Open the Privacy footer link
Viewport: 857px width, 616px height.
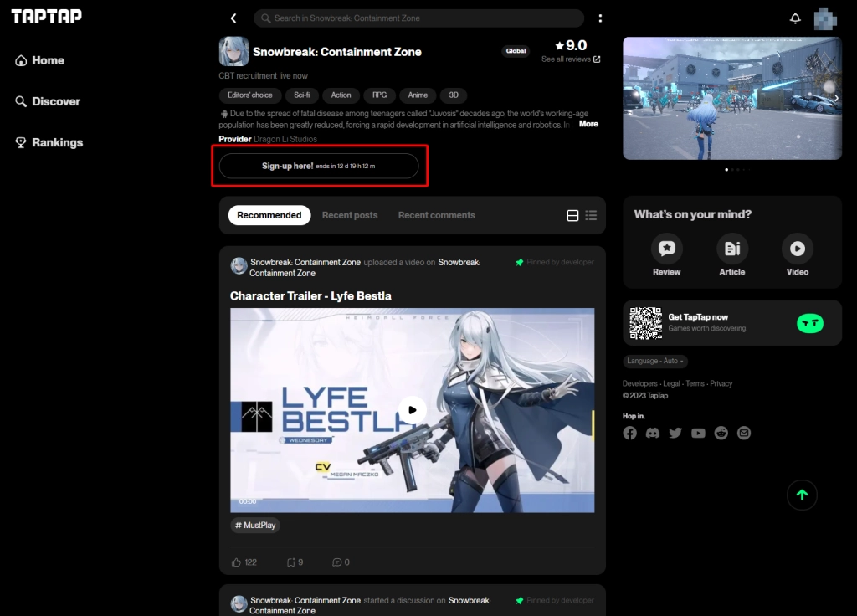(721, 383)
